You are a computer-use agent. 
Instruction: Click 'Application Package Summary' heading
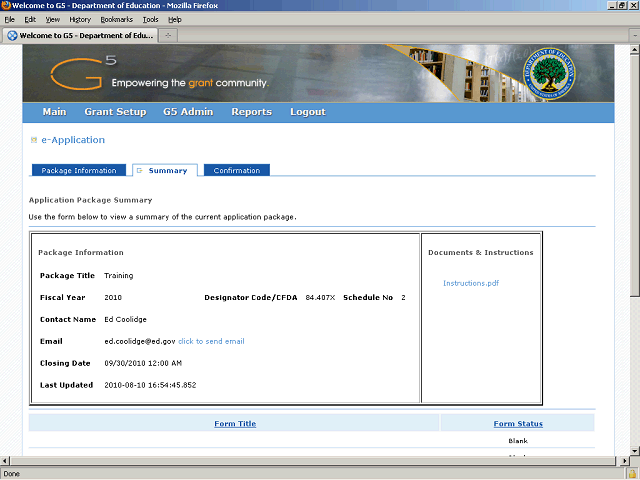(x=90, y=200)
